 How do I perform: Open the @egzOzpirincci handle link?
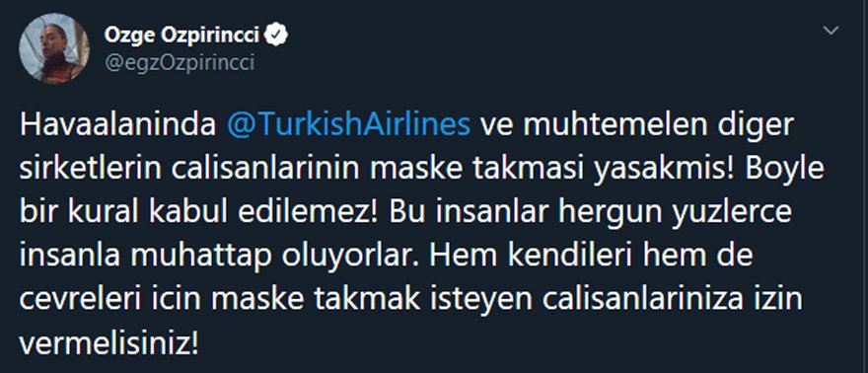point(179,63)
